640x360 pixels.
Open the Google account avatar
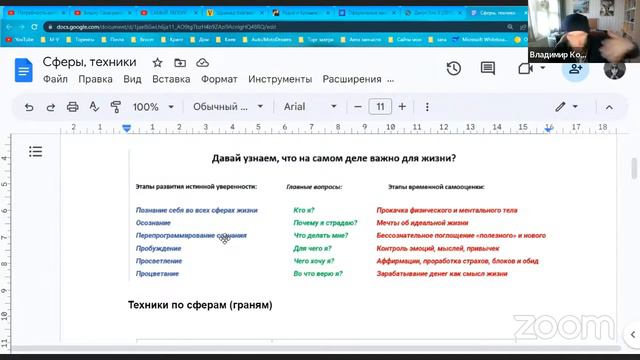(614, 69)
